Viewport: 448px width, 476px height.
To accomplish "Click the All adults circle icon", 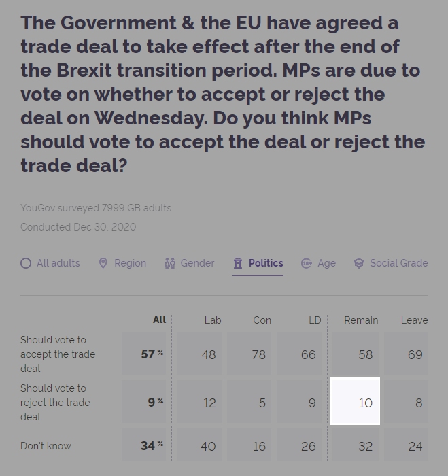I will coord(26,263).
